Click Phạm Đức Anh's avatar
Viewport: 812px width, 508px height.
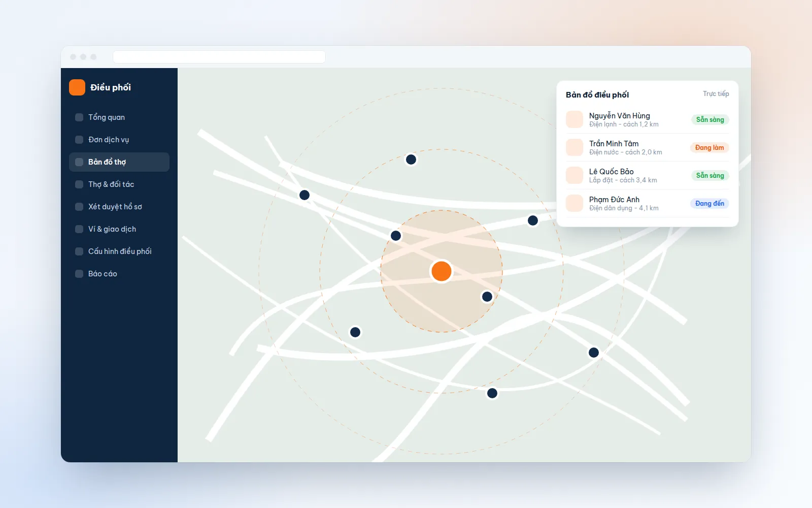coord(574,203)
